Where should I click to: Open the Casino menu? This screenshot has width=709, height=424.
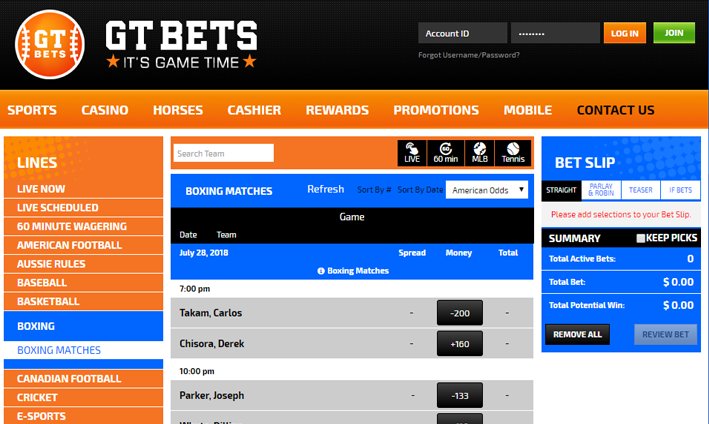(x=105, y=110)
